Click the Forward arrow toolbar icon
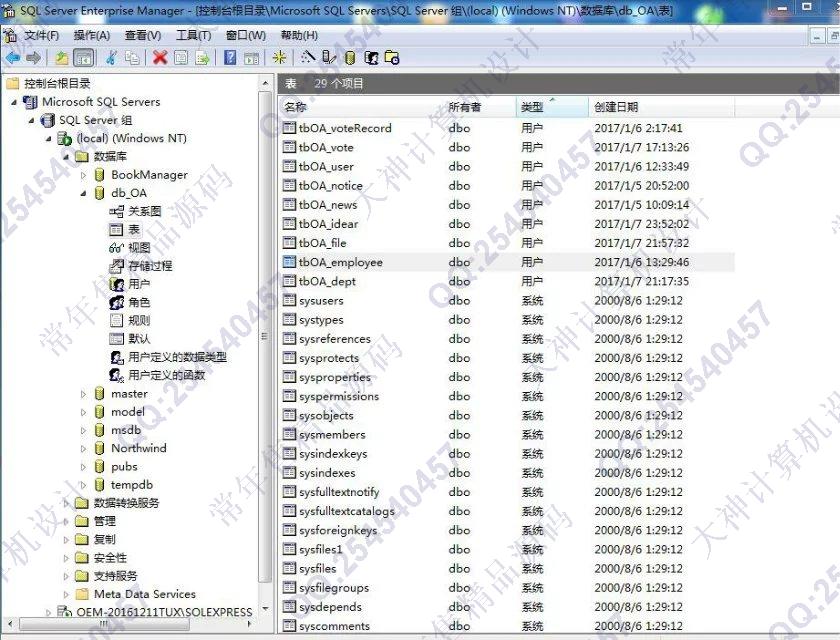840x640 pixels. pos(34,57)
